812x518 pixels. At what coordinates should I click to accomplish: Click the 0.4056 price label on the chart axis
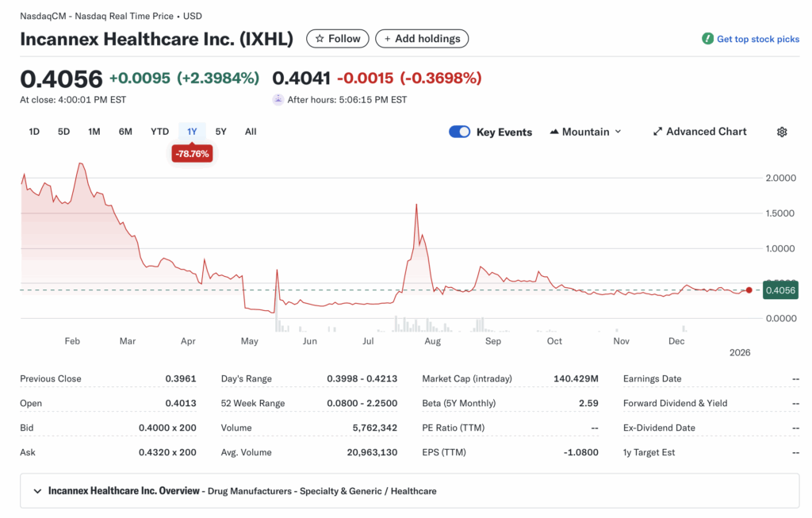coord(780,290)
